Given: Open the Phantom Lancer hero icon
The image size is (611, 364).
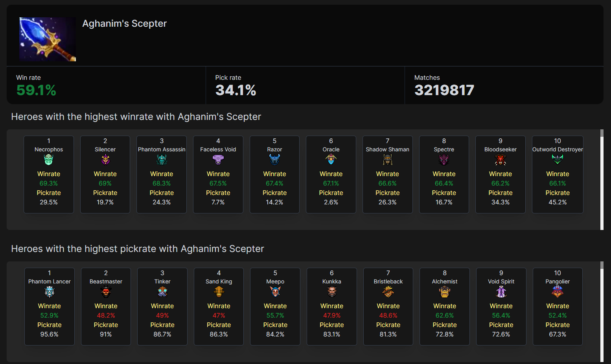Looking at the screenshot, I should (50, 292).
